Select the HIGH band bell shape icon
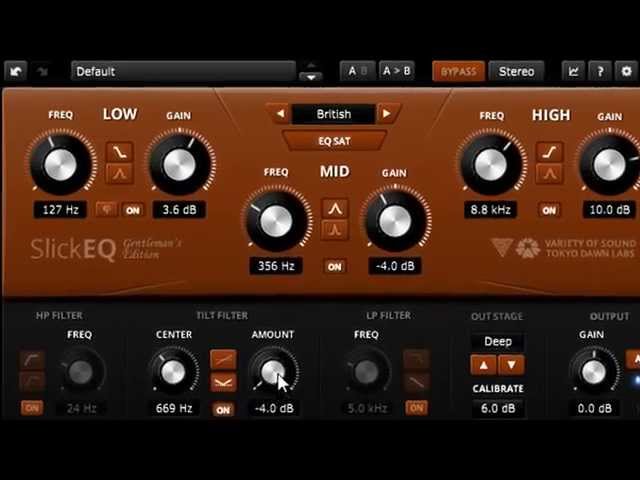The image size is (640, 480). point(550,173)
